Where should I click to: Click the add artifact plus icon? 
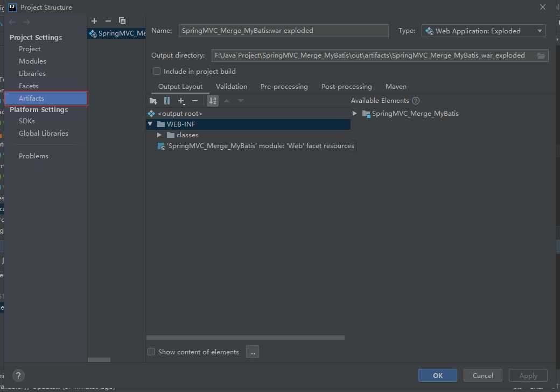[x=94, y=21]
